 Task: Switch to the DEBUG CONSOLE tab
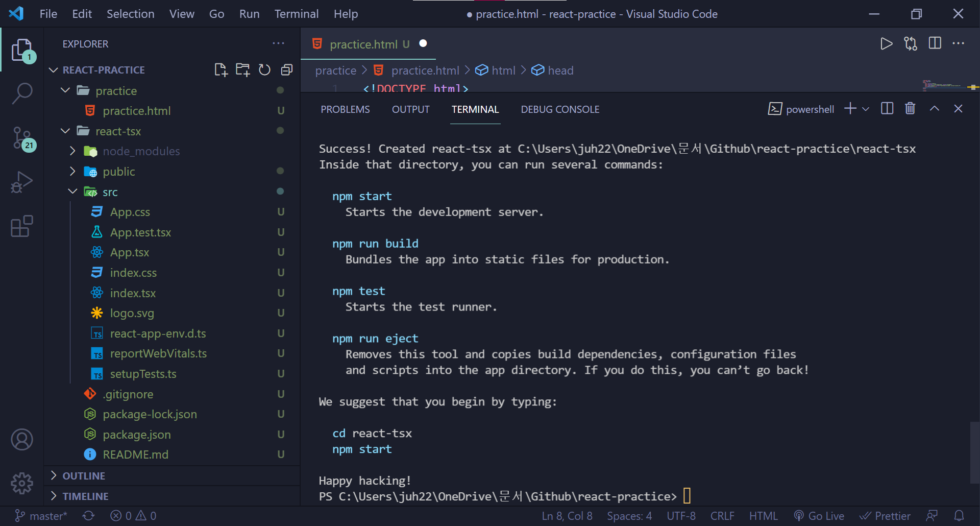pos(560,109)
